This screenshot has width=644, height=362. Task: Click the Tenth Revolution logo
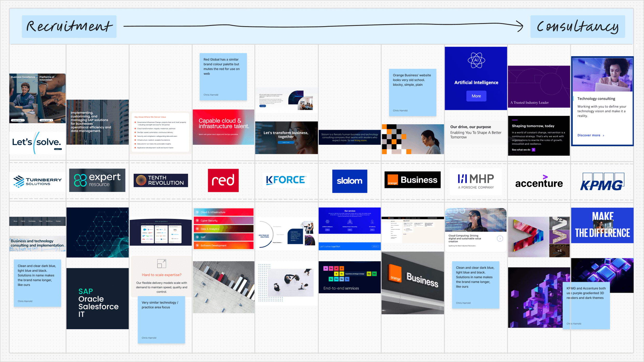click(x=160, y=180)
